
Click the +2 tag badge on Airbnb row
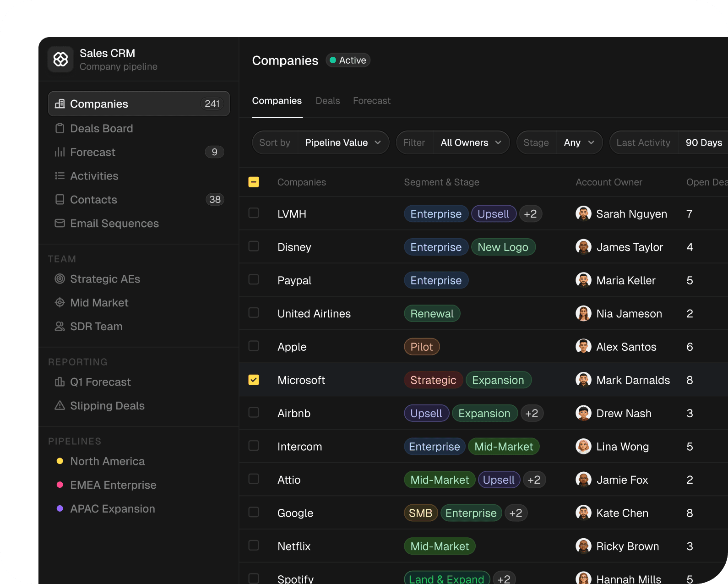point(531,414)
